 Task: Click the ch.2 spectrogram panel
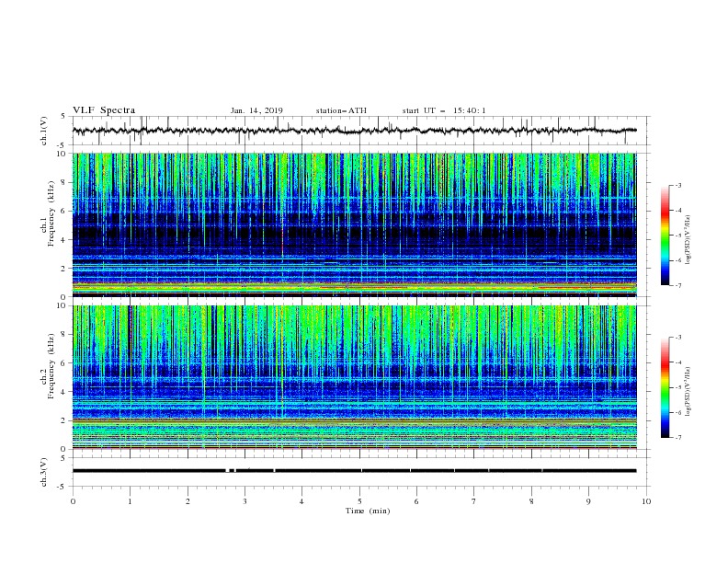(x=354, y=377)
